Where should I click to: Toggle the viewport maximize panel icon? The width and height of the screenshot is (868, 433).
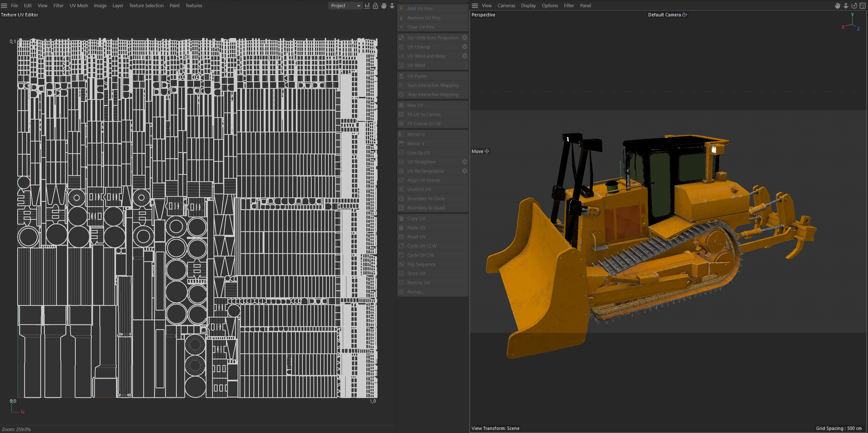pos(863,6)
